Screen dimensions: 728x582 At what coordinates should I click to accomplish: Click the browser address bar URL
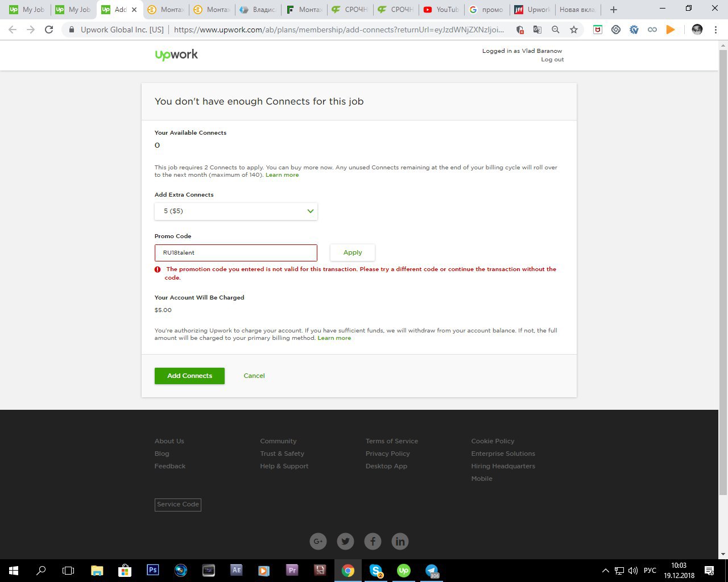click(339, 30)
